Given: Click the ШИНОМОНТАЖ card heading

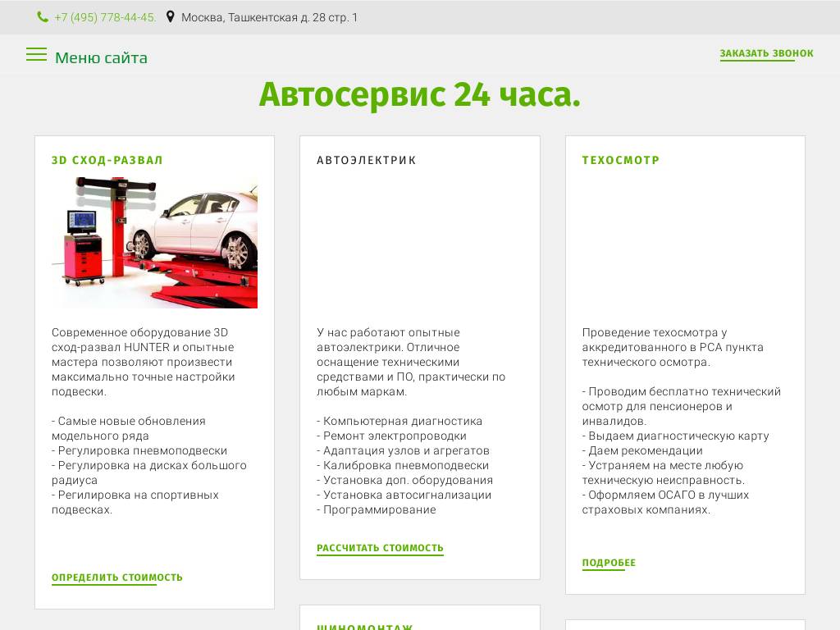Looking at the screenshot, I should 366,627.
